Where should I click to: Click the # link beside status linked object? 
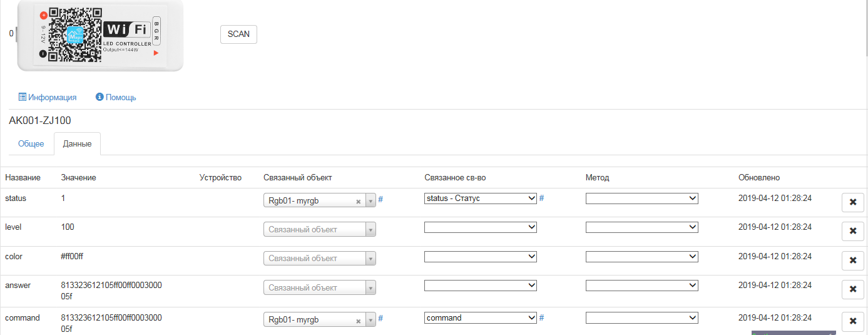[x=380, y=198]
